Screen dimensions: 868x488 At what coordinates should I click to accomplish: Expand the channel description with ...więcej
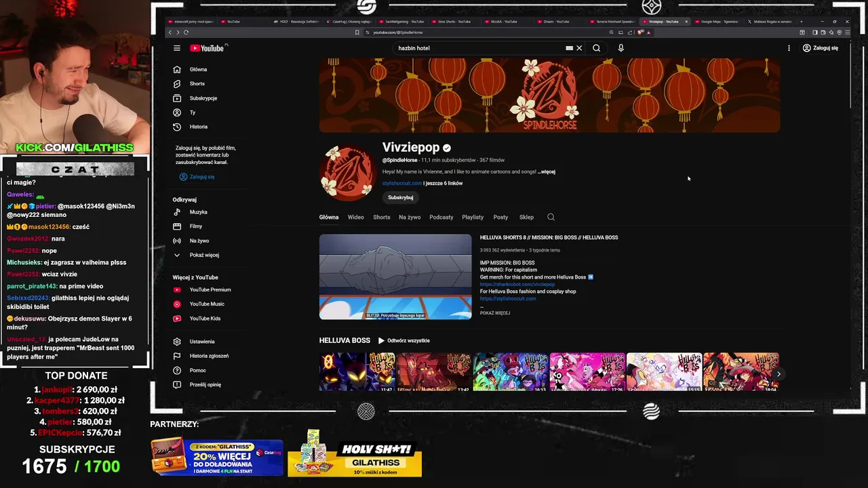click(x=547, y=171)
